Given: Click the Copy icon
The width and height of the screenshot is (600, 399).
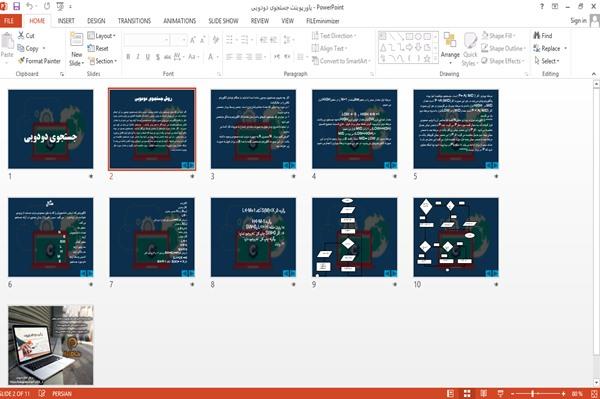Looking at the screenshot, I should tap(21, 48).
